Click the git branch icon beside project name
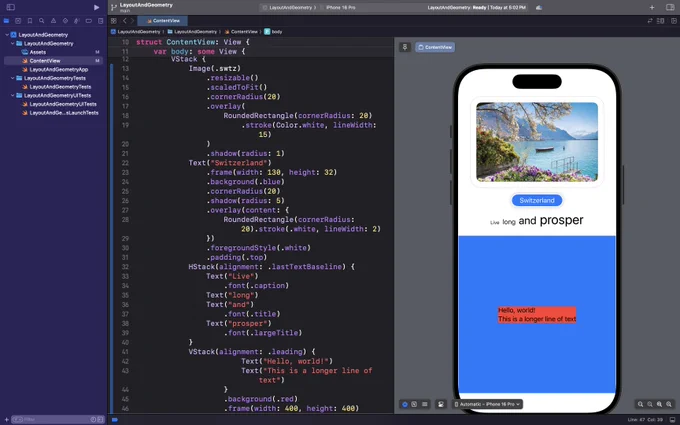Screen dimensions: 680x425 pyautogui.click(x=114, y=7)
